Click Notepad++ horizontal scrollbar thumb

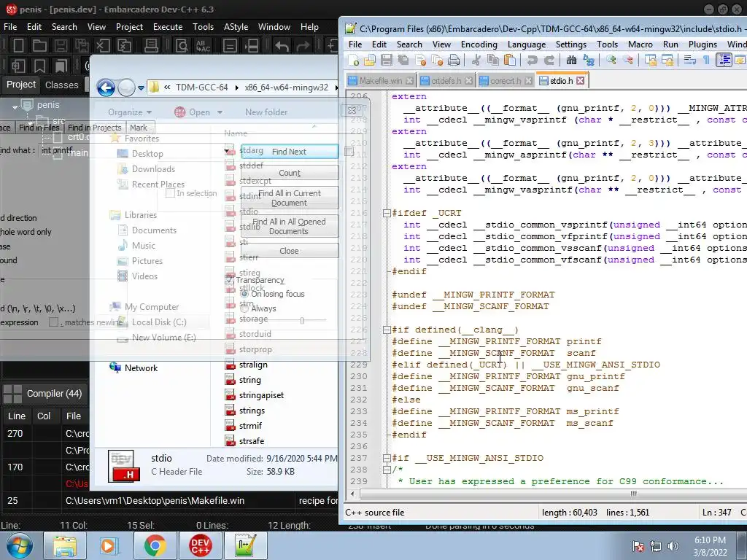[633, 494]
